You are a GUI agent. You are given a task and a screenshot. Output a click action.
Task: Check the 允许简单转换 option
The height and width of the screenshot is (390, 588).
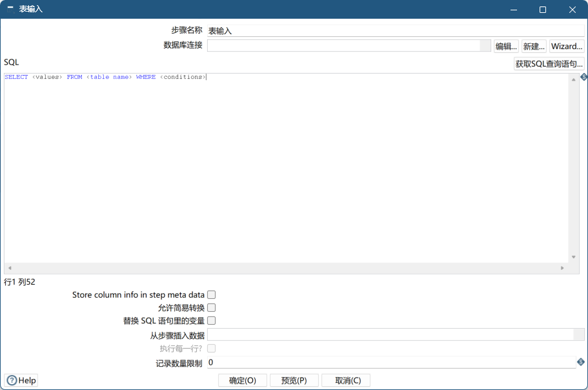[211, 307]
